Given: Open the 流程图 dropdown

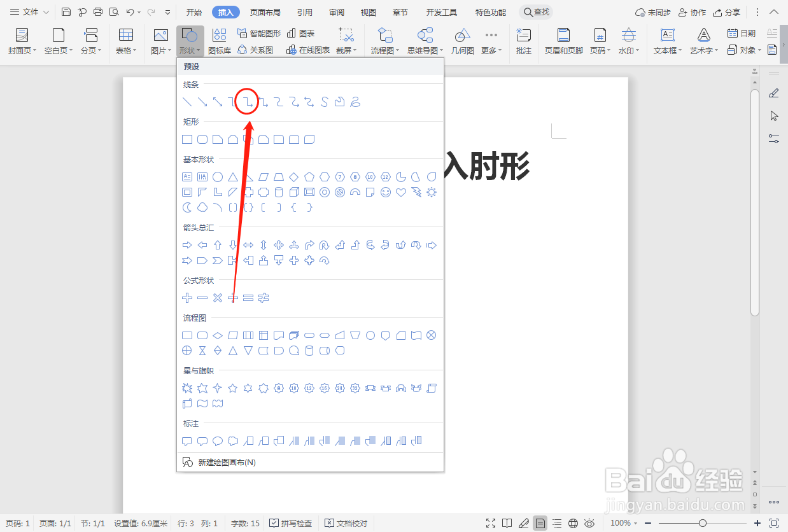Looking at the screenshot, I should [x=385, y=50].
